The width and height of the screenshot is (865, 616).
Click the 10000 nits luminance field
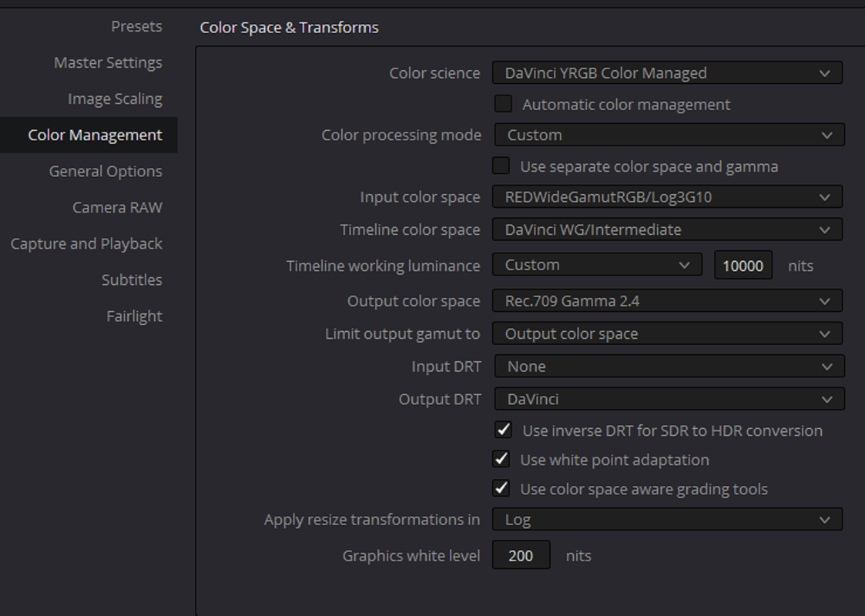(x=743, y=265)
